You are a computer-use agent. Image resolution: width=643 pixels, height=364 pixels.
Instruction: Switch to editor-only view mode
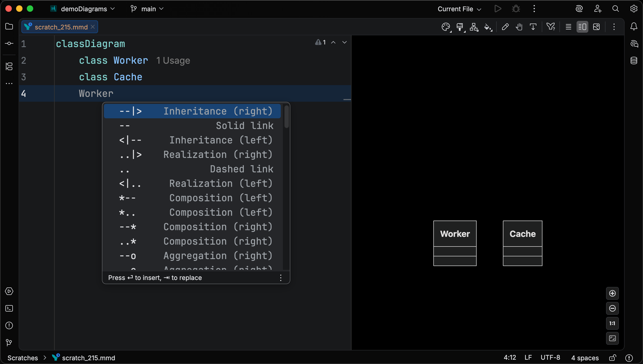568,27
